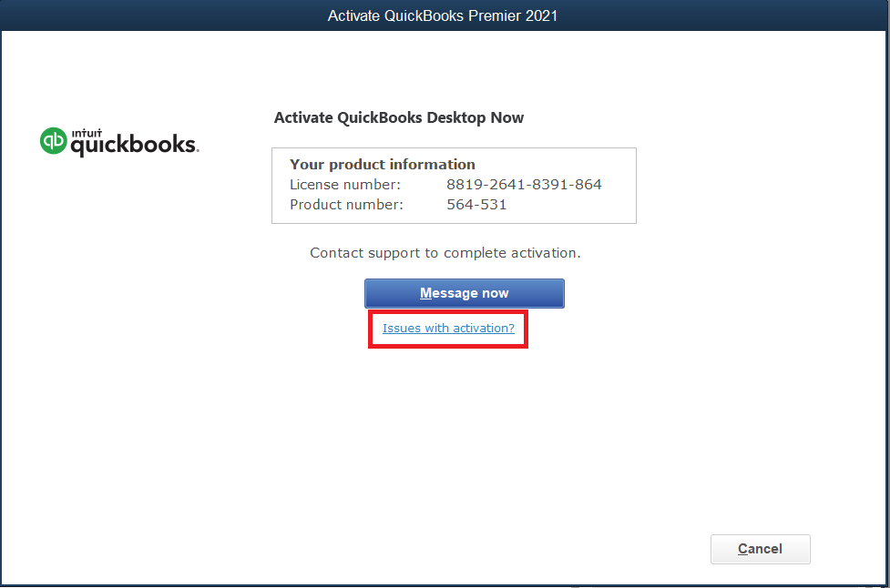Click the green QuickBooks qb logo icon

54,140
